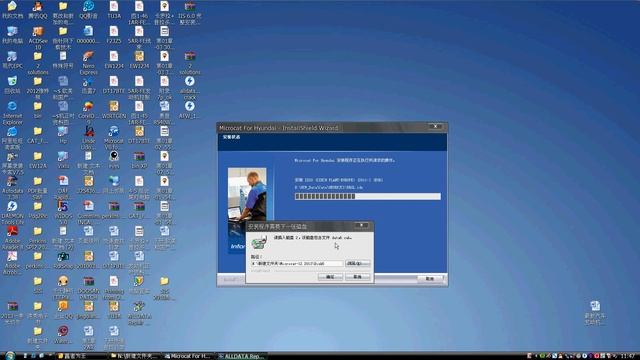Open the Microsoft Visual FoxPro desktop shortcut
This screenshot has height=360, width=640.
click(114, 138)
